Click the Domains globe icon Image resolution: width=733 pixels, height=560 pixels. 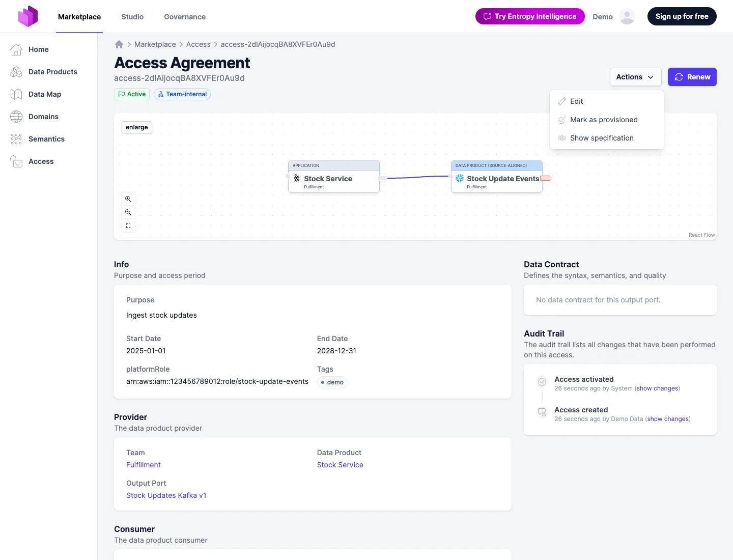point(16,117)
